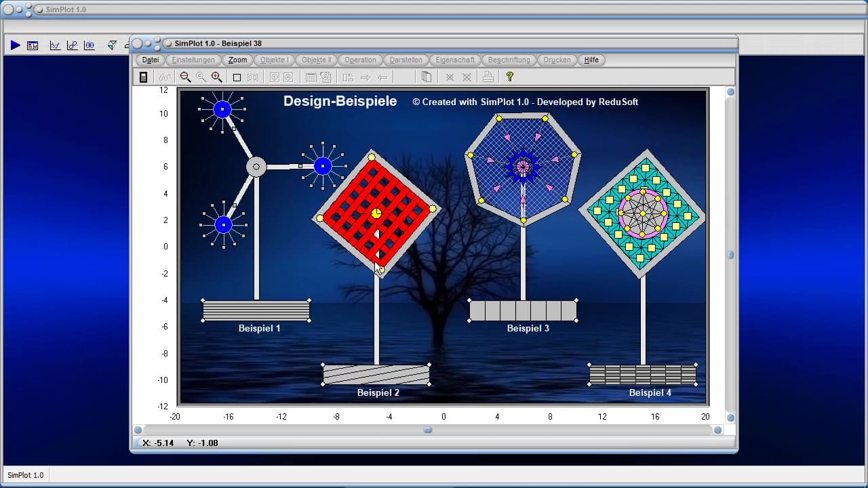
Task: Click the table grid icon in toolbar
Action: coord(311,77)
